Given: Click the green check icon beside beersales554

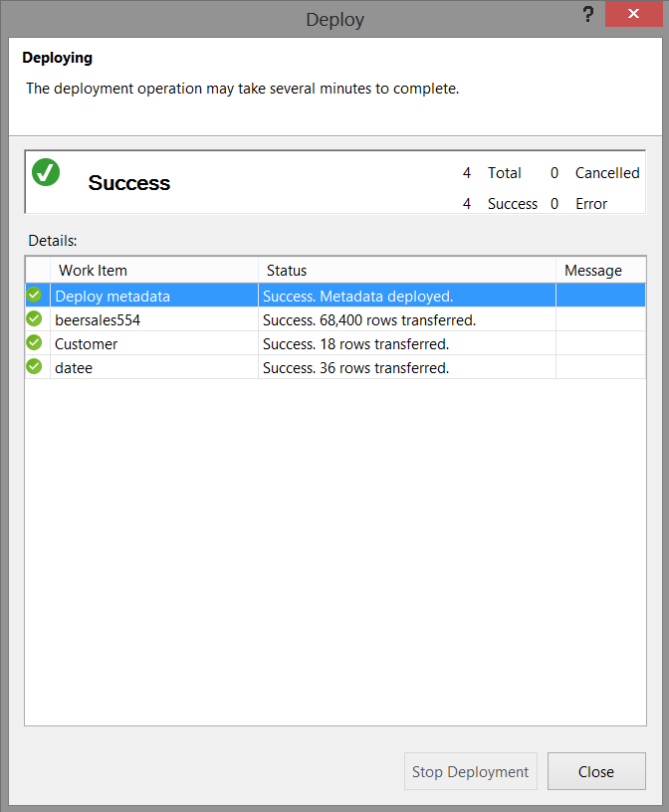Looking at the screenshot, I should pos(34,318).
